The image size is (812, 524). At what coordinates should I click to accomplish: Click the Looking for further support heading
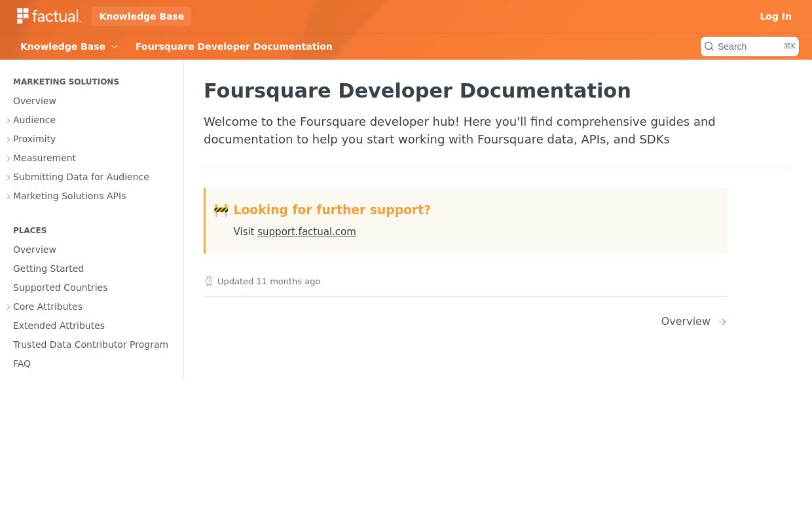(x=332, y=210)
